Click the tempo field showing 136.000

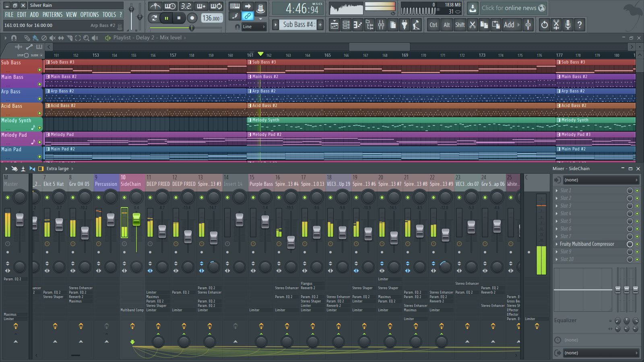pyautogui.click(x=211, y=18)
